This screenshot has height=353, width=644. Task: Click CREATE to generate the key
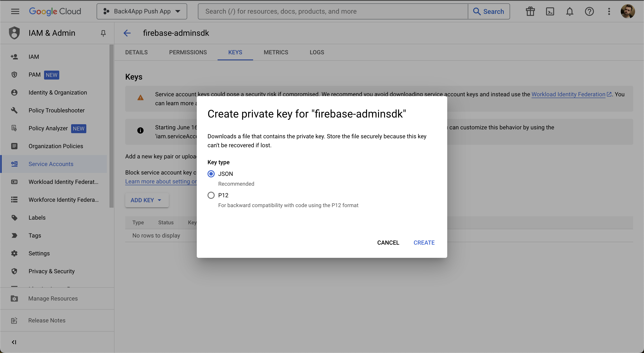coord(424,242)
